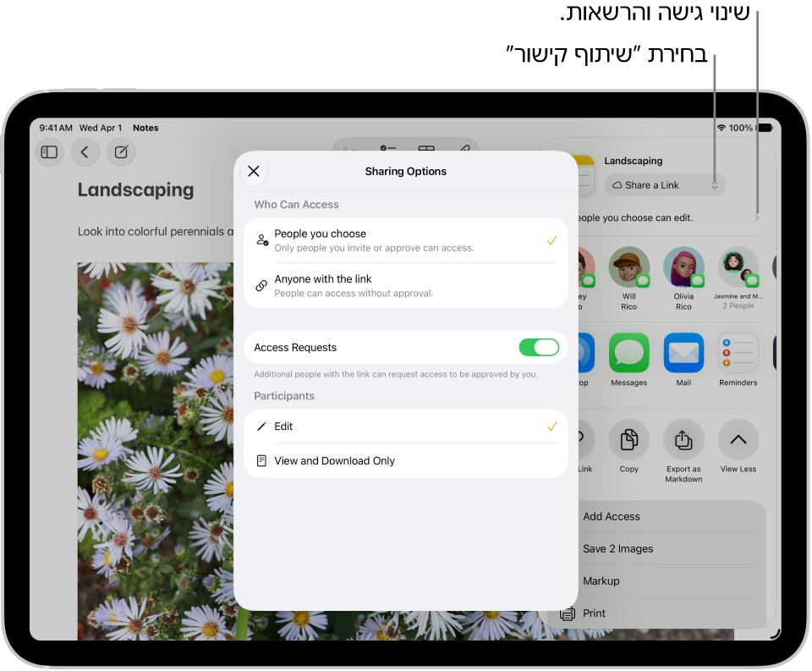
Task: Tap the Wi-Fi icon in status bar
Action: tap(721, 128)
